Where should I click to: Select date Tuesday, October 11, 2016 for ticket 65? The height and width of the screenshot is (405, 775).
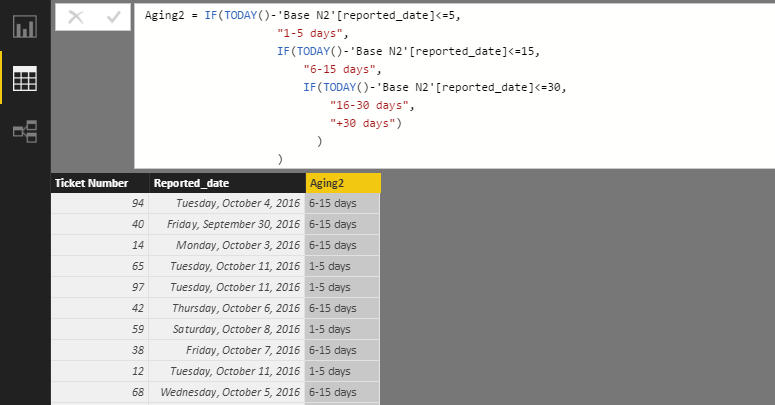pyautogui.click(x=227, y=266)
